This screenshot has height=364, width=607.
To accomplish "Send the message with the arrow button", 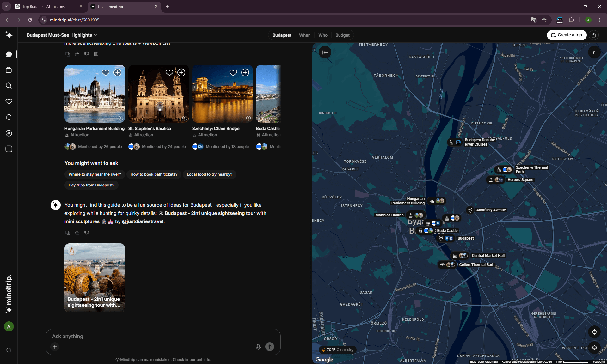I will pos(270,347).
